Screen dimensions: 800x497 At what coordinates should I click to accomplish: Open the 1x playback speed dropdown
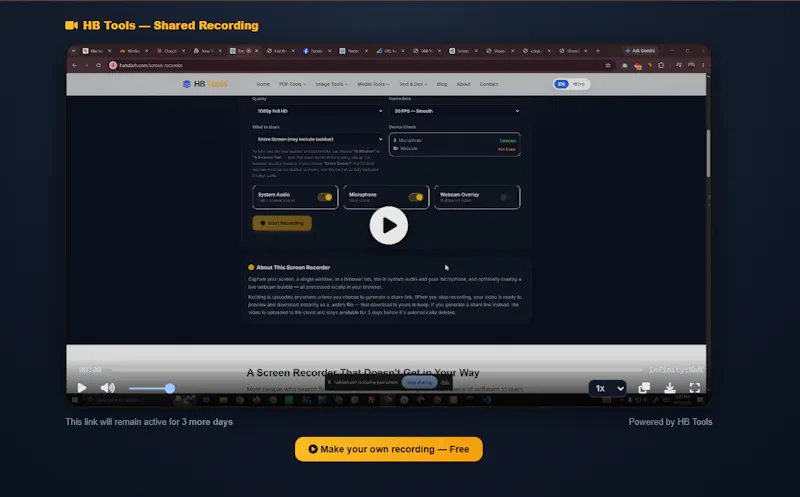click(608, 388)
